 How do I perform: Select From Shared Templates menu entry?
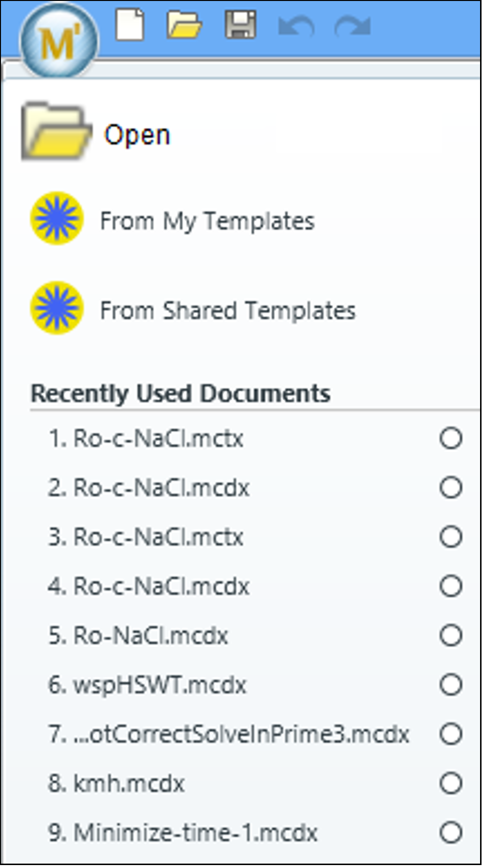[228, 311]
